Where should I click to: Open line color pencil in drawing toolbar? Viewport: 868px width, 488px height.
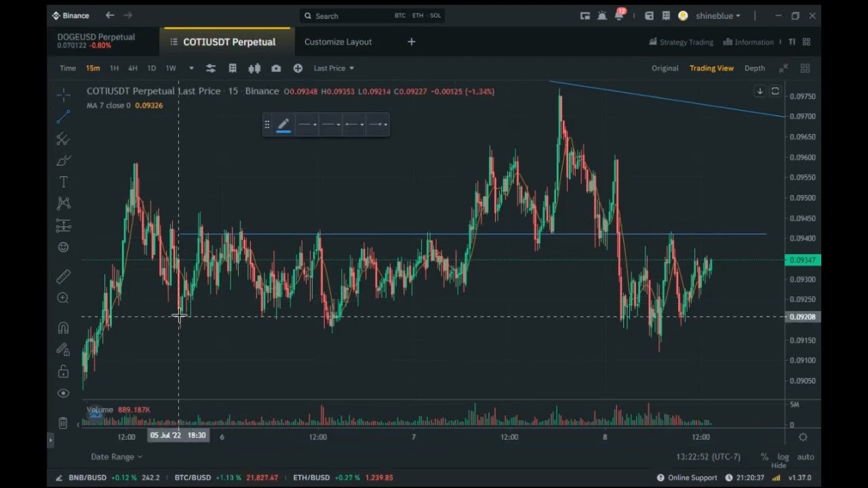click(x=283, y=124)
